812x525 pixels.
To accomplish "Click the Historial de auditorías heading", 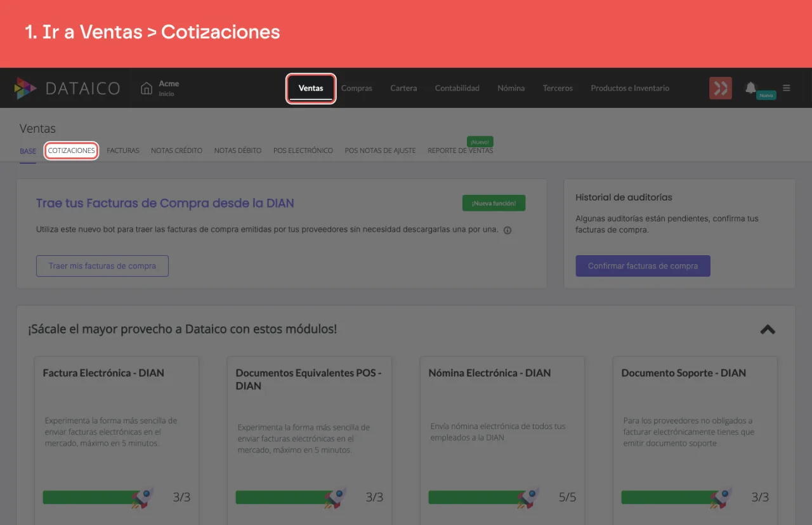I will coord(624,197).
